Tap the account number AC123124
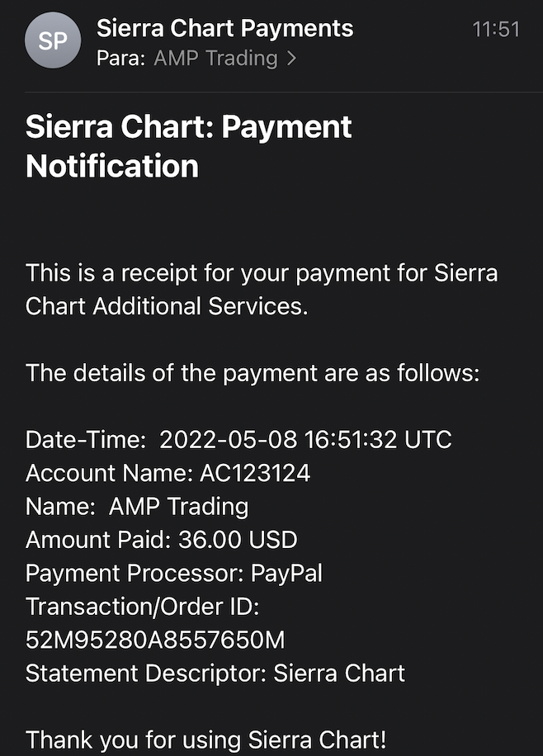Screen dimensions: 543x756 pos(255,473)
